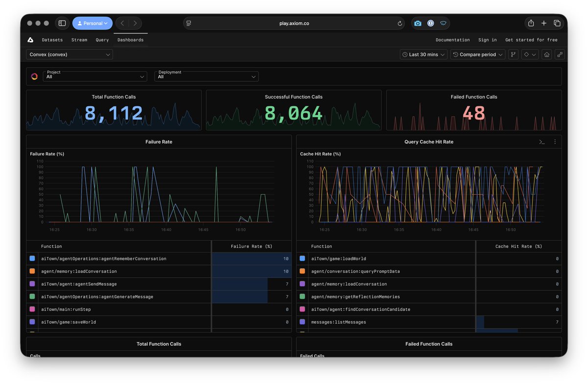The height and width of the screenshot is (384, 588).
Task: Open three-dot menu on Query Cache Hit Rate panel
Action: (555, 142)
